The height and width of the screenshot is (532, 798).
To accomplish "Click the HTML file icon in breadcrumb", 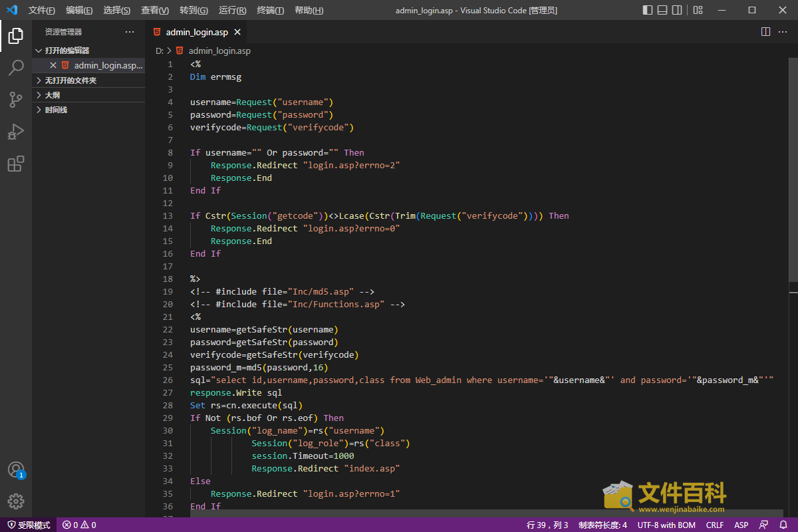I will 180,51.
